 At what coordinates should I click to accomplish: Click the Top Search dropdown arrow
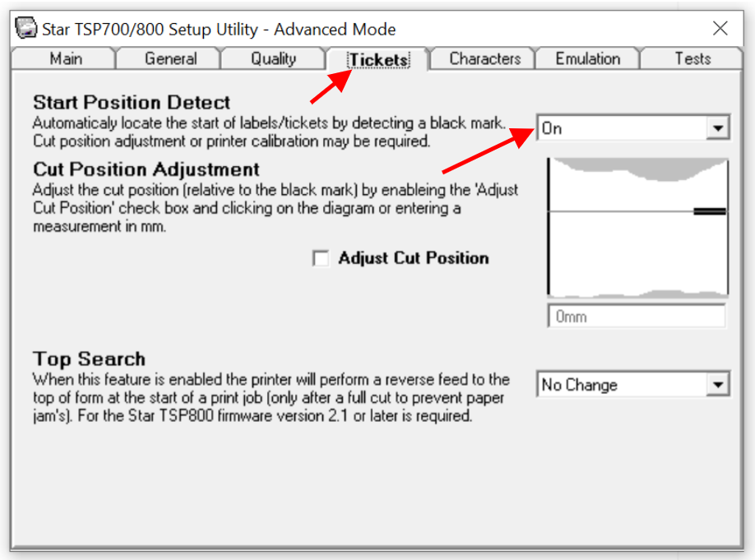click(719, 385)
